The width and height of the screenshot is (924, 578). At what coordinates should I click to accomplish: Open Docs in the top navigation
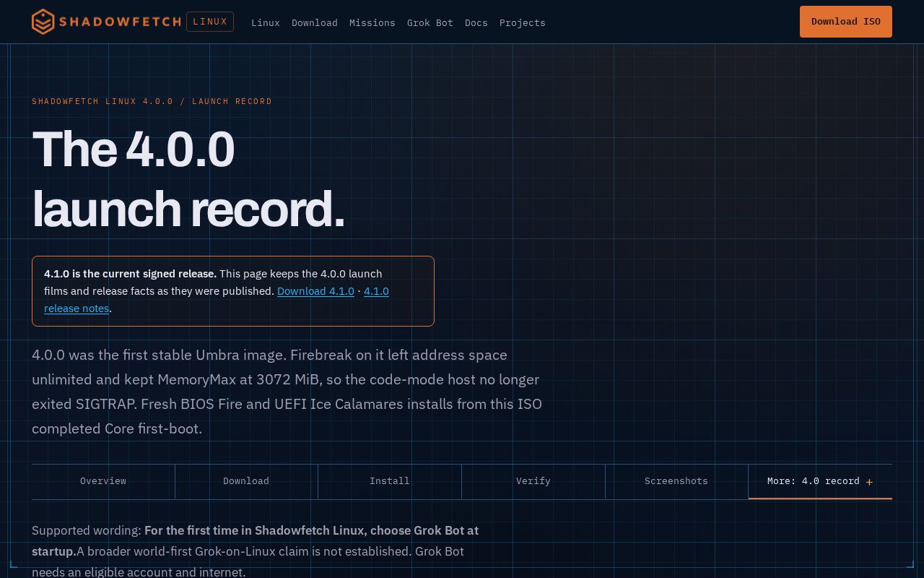pyautogui.click(x=476, y=22)
